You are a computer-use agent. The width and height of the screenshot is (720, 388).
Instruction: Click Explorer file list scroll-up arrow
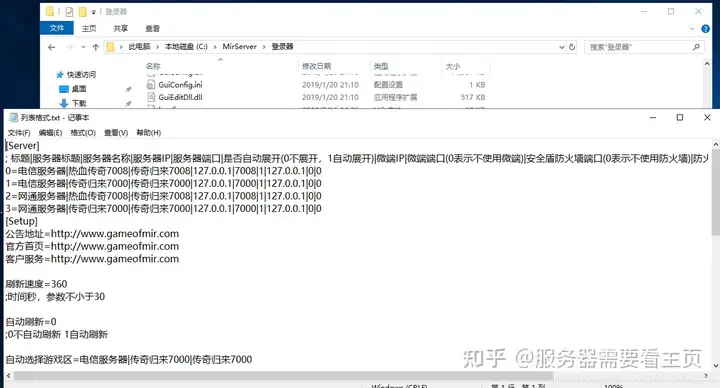click(707, 64)
